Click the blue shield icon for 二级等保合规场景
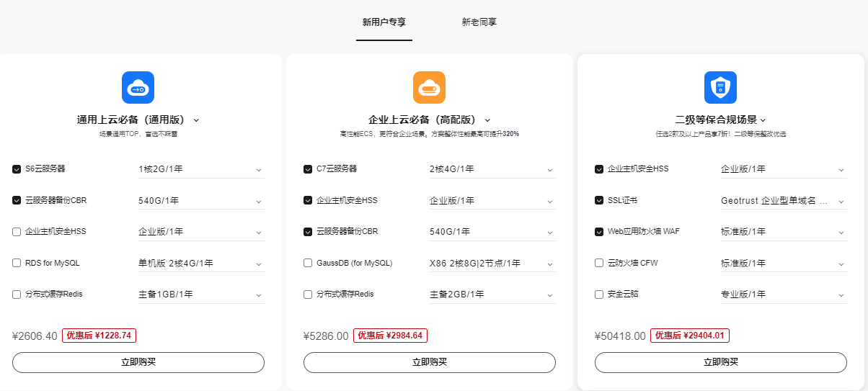This screenshot has height=391, width=868. click(x=720, y=88)
